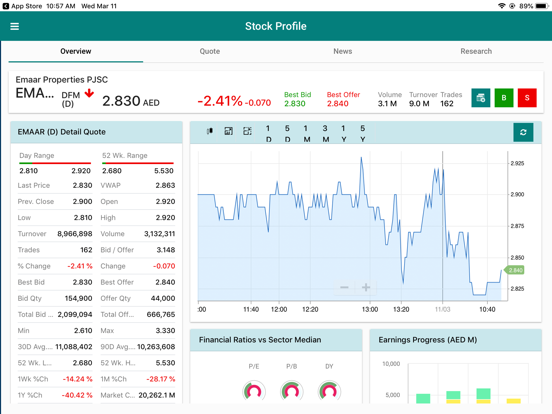
Task: Click the -2.41% change figure in header
Action: click(220, 101)
